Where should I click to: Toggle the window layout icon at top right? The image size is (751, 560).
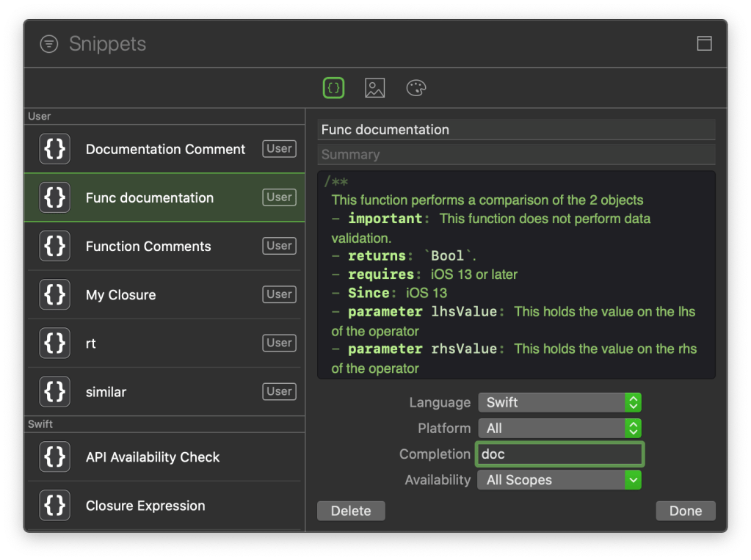point(704,43)
